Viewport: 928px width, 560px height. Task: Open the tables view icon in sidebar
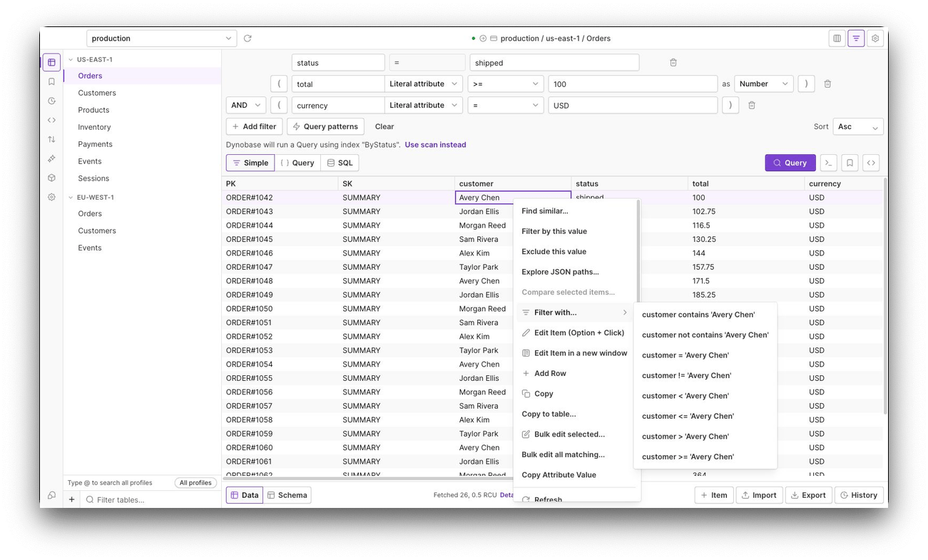point(51,62)
